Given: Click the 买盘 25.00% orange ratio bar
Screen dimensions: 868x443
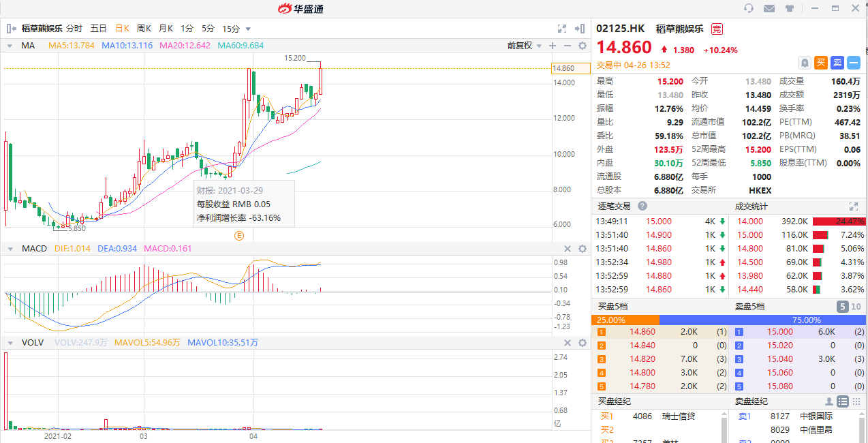Looking at the screenshot, I should [x=625, y=320].
